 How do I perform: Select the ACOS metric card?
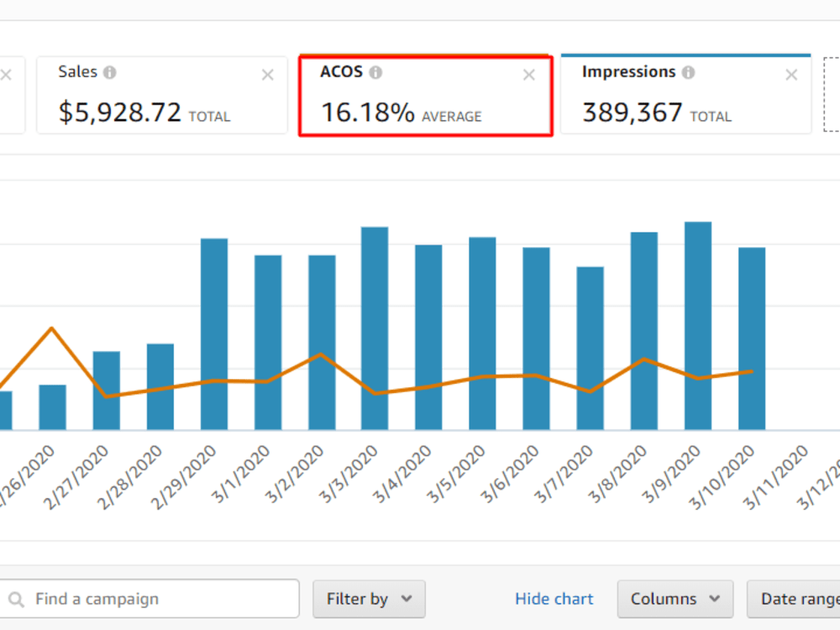[425, 96]
